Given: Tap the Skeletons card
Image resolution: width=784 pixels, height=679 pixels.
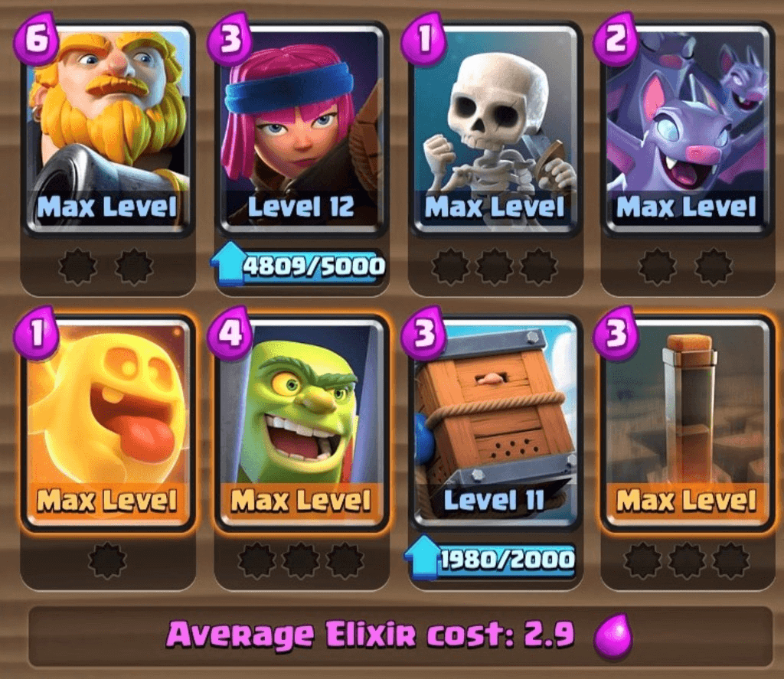Looking at the screenshot, I should click(x=495, y=129).
